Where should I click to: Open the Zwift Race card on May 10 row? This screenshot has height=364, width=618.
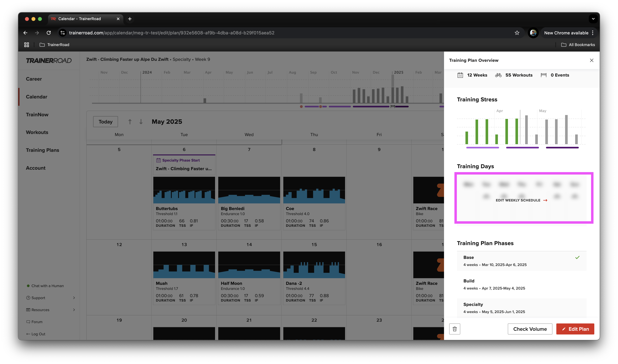428,203
